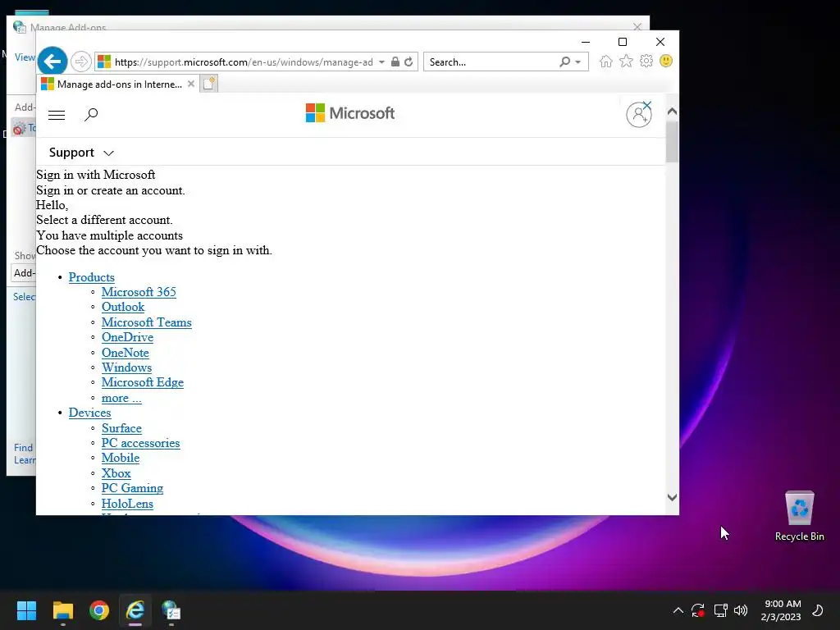Open IE Tools gear icon
This screenshot has height=630, width=840.
646,61
